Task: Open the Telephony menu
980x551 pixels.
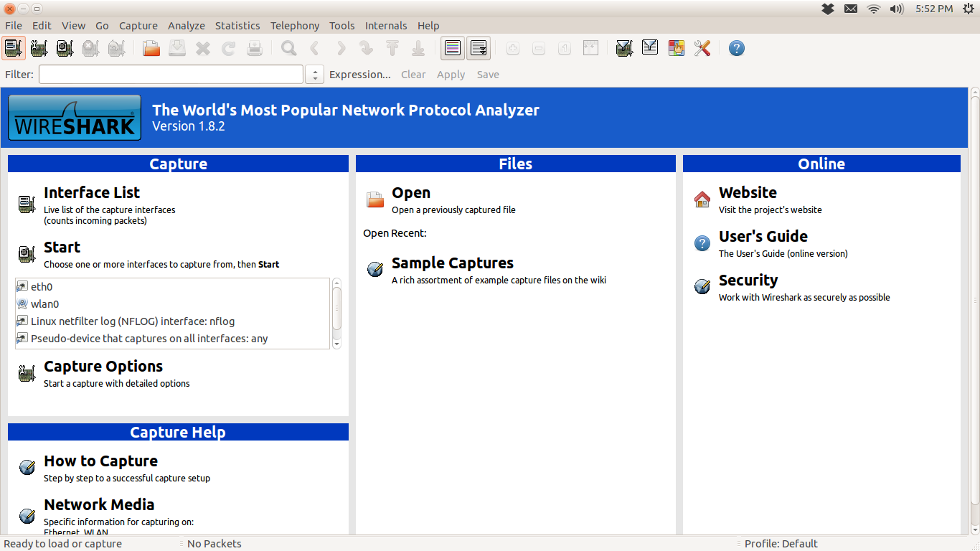Action: [295, 25]
